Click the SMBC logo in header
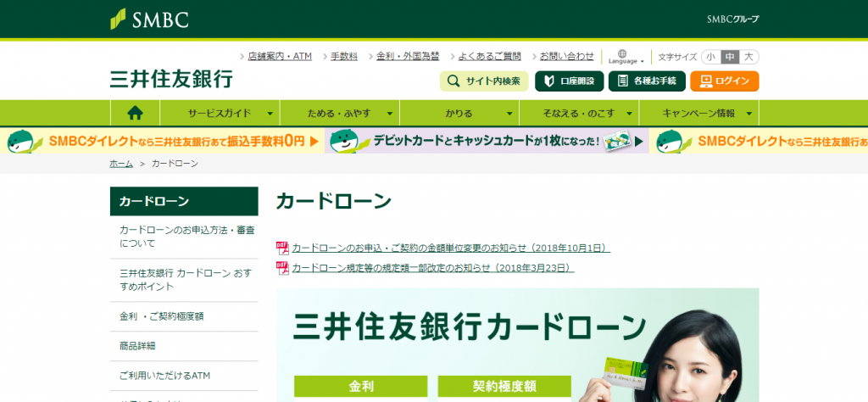 [149, 20]
